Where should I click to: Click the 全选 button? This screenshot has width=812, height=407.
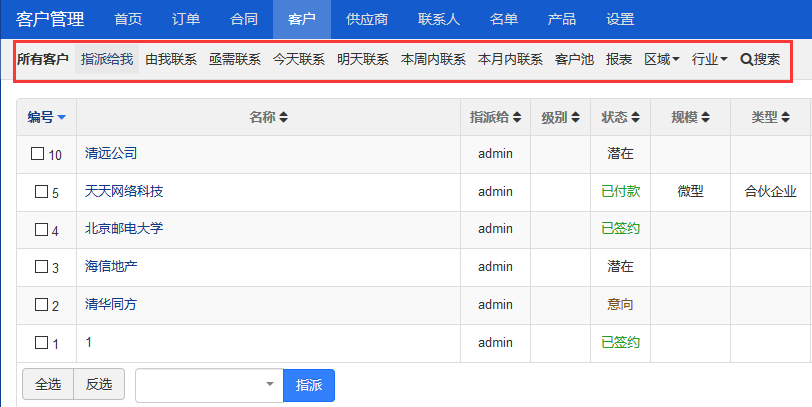tap(48, 384)
